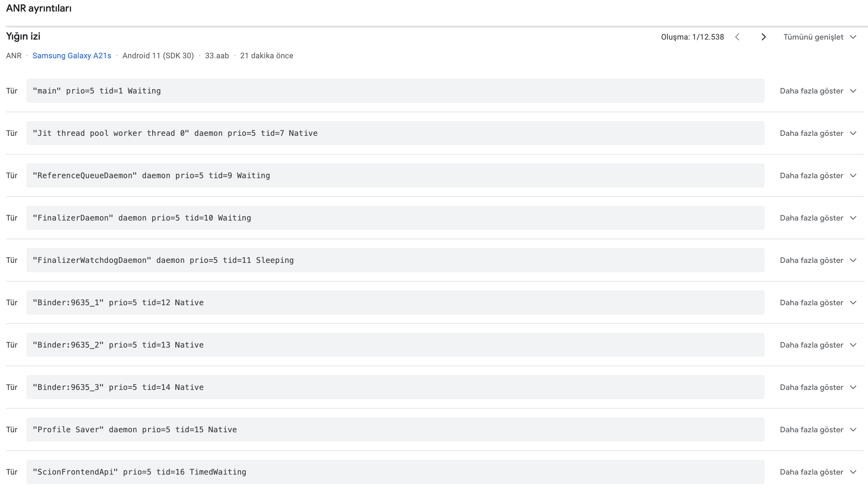Select the "main" prio=5 tid=1 Waiting row
Image resolution: width=868 pixels, height=490 pixels.
click(395, 91)
